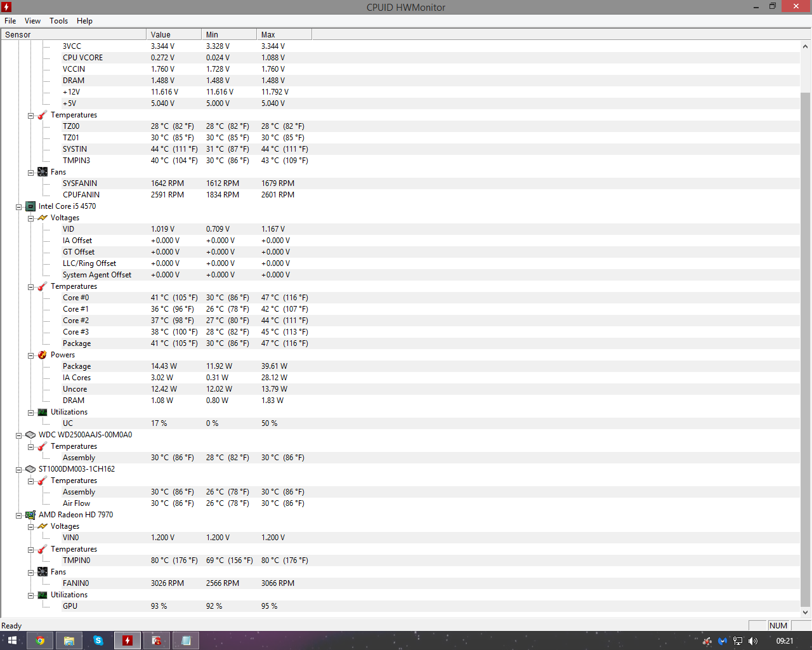Collapse the Utilizations group above GPU

pos(30,595)
